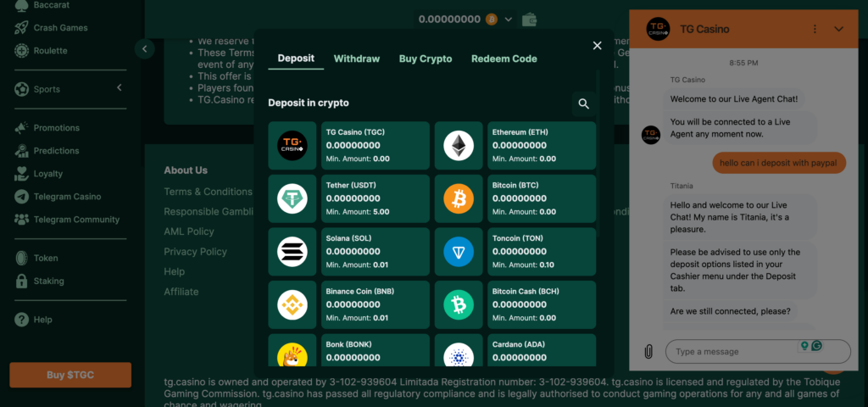Close the deposit modal
This screenshot has width=868, height=407.
tap(597, 46)
